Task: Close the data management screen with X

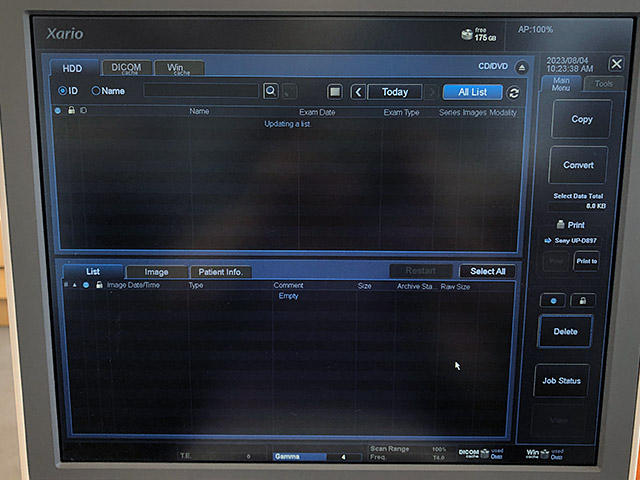Action: [x=616, y=64]
